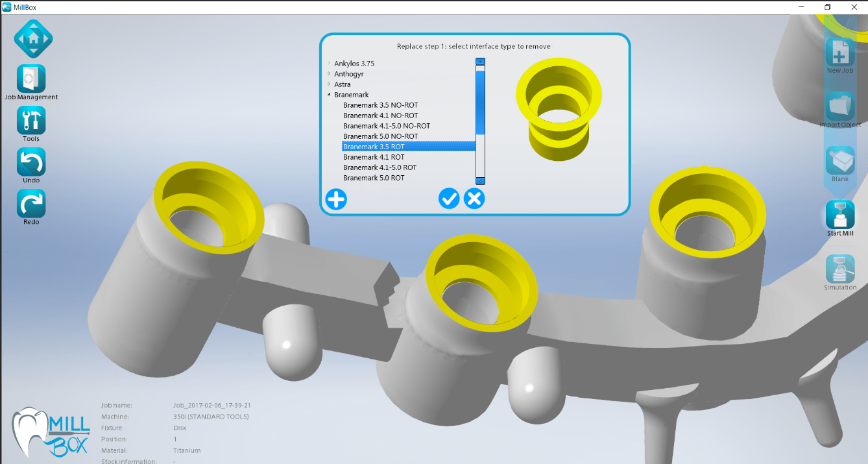This screenshot has height=464, width=868.
Task: Select Branemark 4.1 NO-ROT
Action: click(381, 116)
